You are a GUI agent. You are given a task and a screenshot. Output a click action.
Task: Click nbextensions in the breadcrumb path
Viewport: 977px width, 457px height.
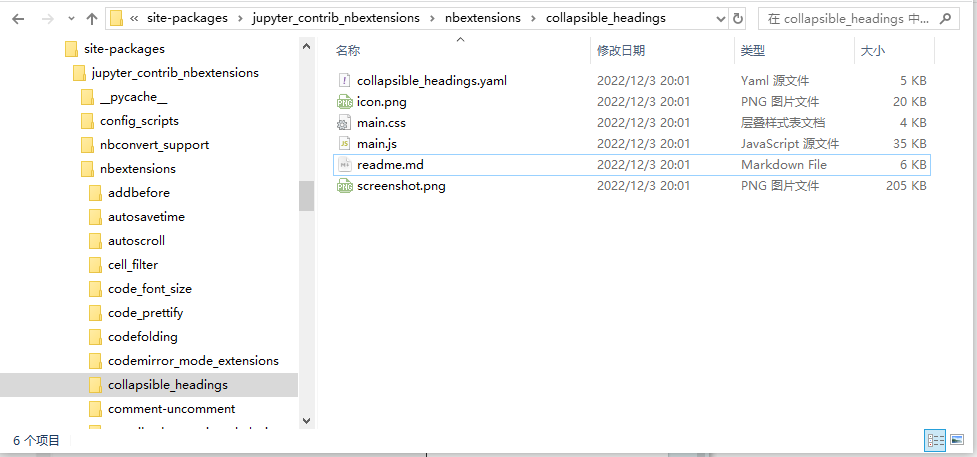484,18
